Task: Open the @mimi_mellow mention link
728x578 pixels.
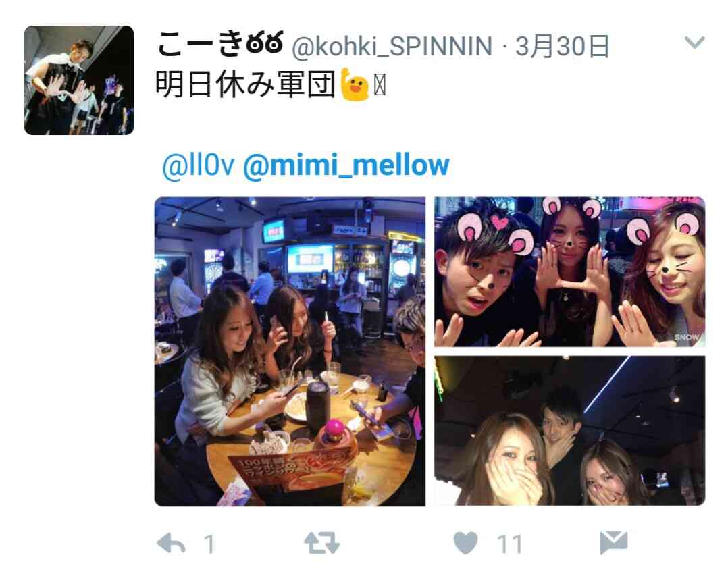Action: (x=346, y=165)
